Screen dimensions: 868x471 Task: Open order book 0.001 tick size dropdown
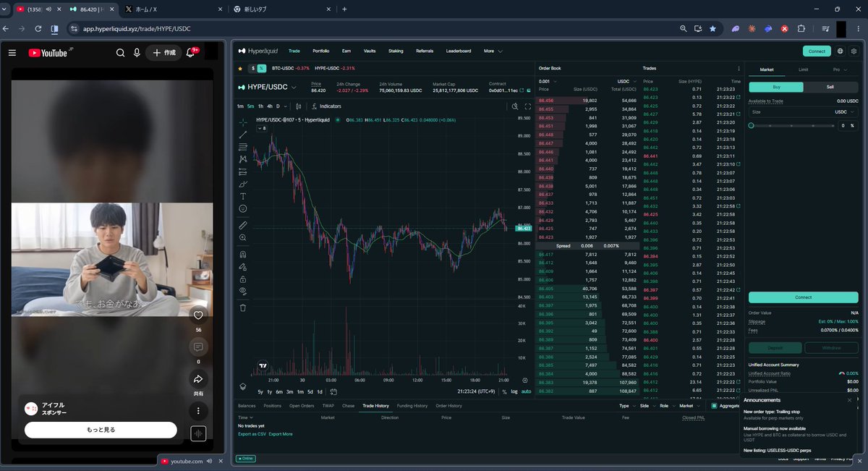click(547, 81)
